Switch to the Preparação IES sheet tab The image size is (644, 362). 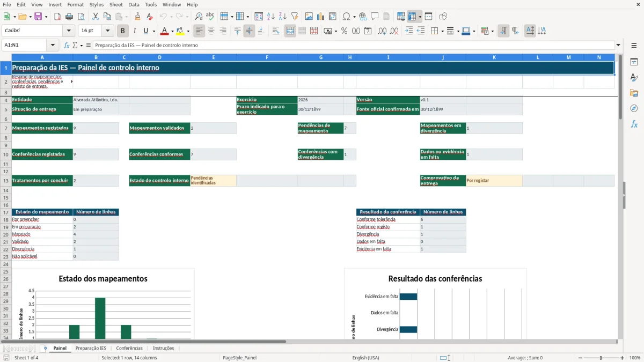(91, 348)
